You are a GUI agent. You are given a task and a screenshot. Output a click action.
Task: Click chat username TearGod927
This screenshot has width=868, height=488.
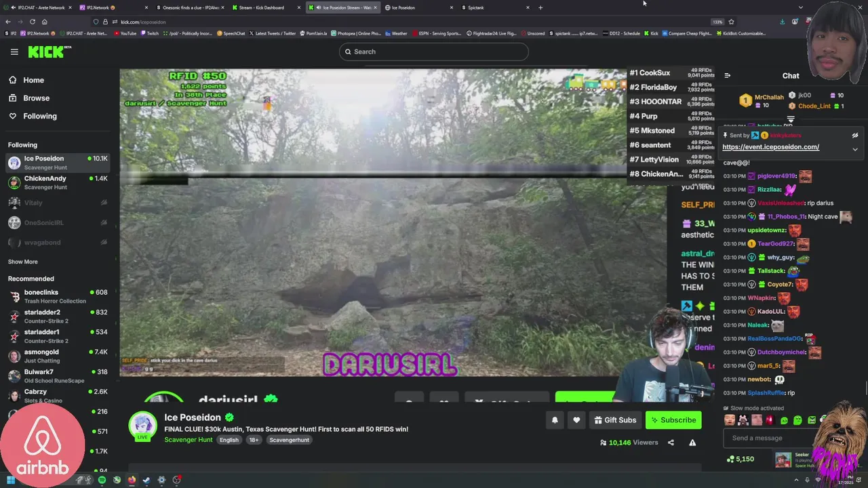pyautogui.click(x=776, y=244)
